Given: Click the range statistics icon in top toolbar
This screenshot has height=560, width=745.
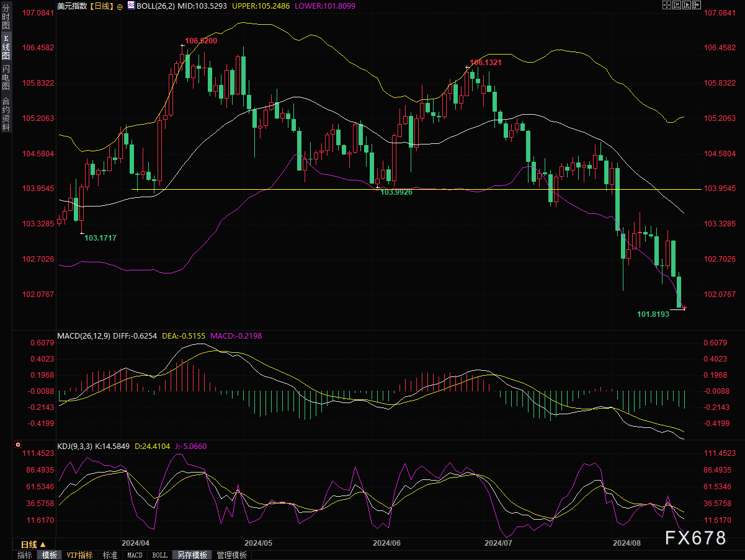Looking at the screenshot, I should pyautogui.click(x=677, y=5).
